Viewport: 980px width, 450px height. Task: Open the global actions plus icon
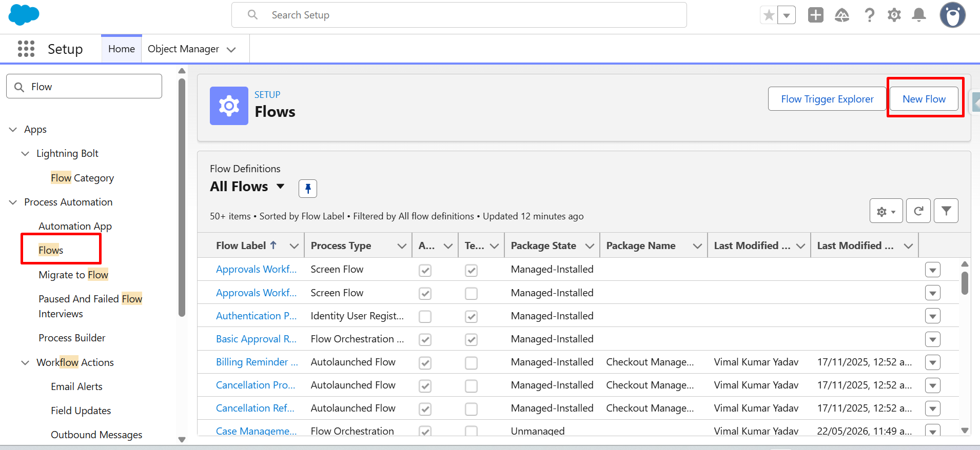(815, 15)
